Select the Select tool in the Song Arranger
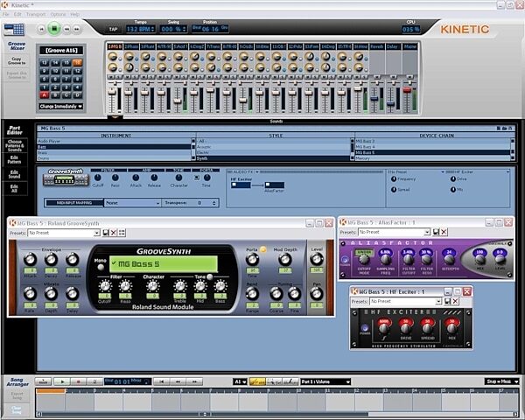Viewport: 525px width, 420px height. (274, 381)
